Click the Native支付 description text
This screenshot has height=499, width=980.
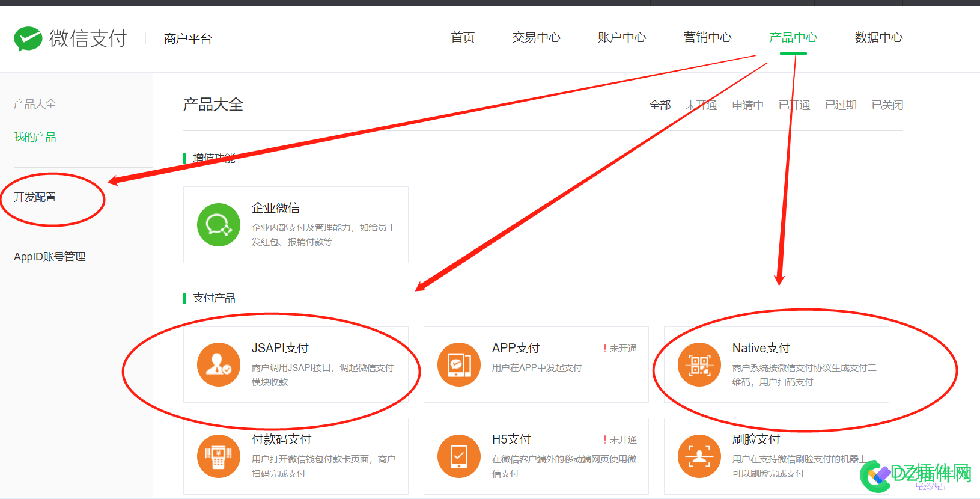pos(805,375)
